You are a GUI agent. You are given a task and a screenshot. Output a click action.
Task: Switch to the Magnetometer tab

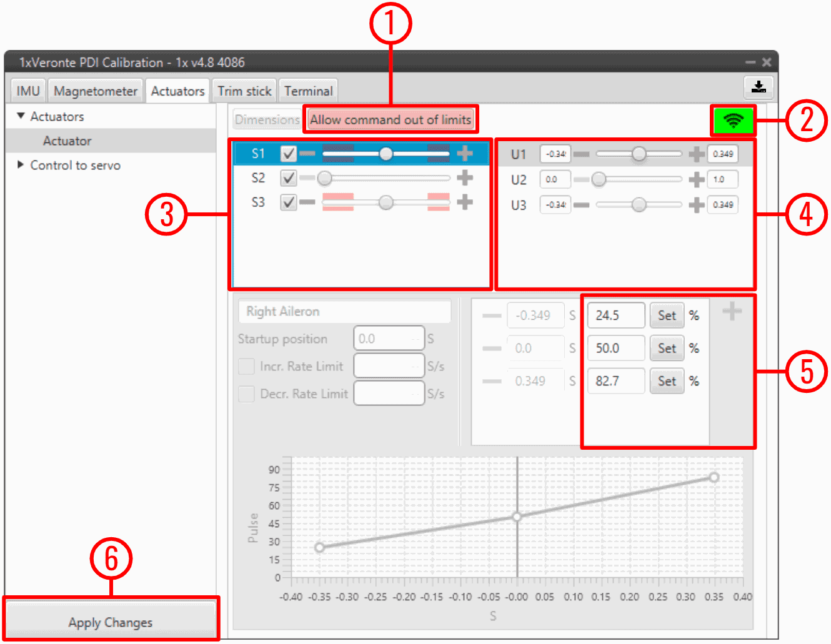[95, 91]
